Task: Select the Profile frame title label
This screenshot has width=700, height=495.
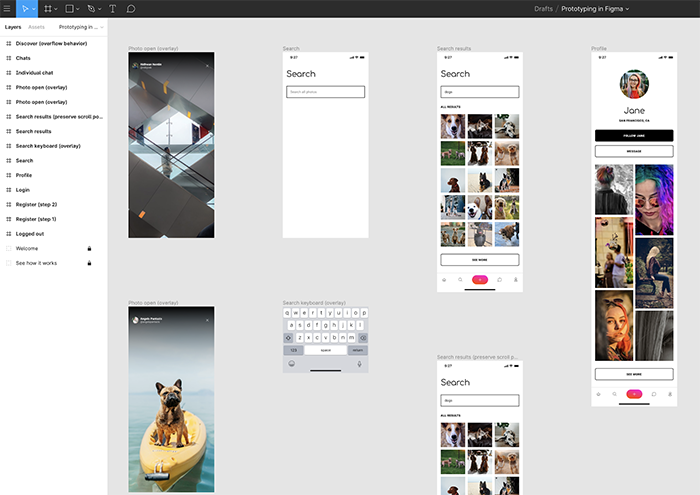Action: (599, 48)
